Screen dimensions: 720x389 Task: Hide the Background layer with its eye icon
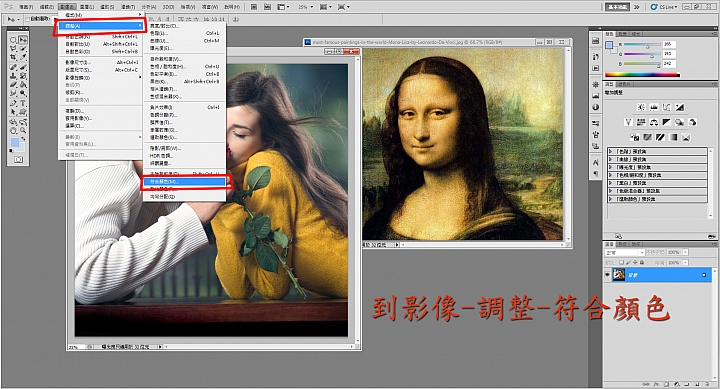point(607,275)
